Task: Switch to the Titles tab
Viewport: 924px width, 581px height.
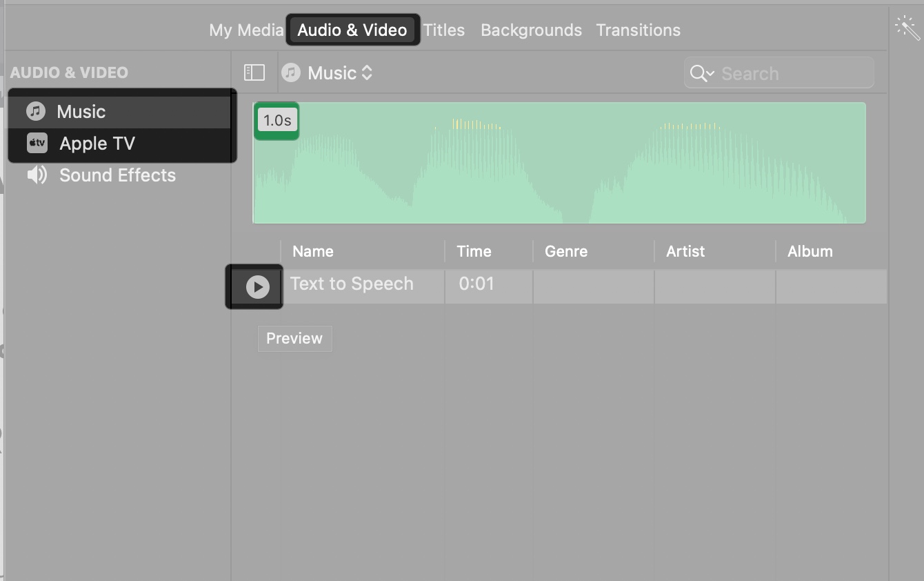Action: coord(443,30)
